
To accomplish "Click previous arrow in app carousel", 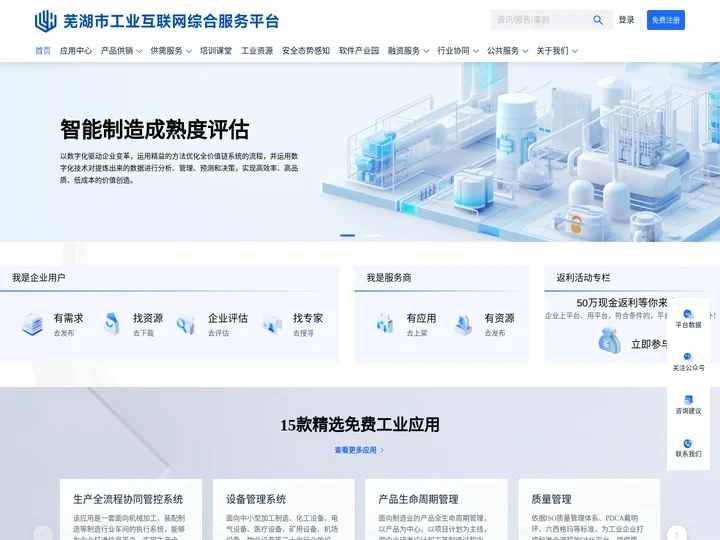I will [x=43, y=534].
